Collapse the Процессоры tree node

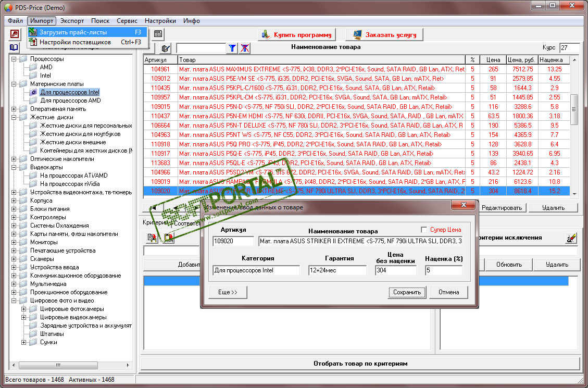(x=14, y=59)
